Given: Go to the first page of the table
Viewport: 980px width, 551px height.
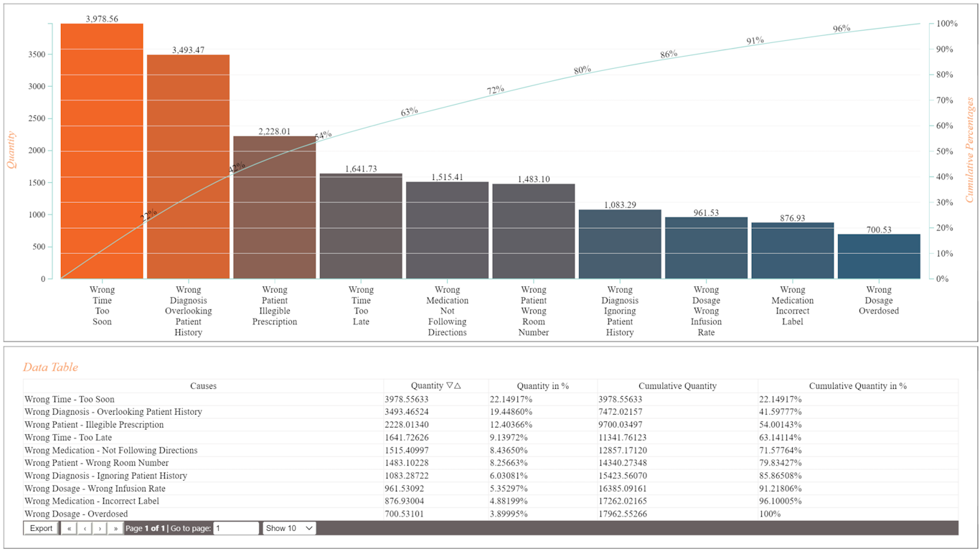Looking at the screenshot, I should 69,528.
